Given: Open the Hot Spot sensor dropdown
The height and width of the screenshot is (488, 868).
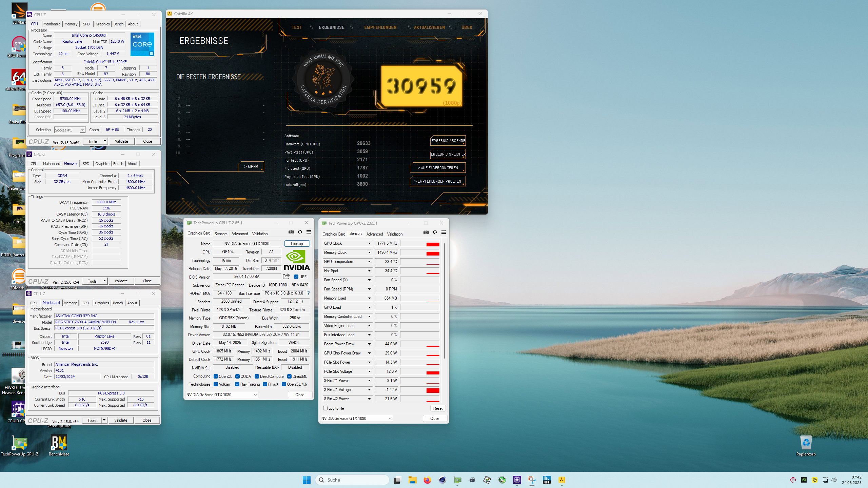Looking at the screenshot, I should (x=369, y=271).
